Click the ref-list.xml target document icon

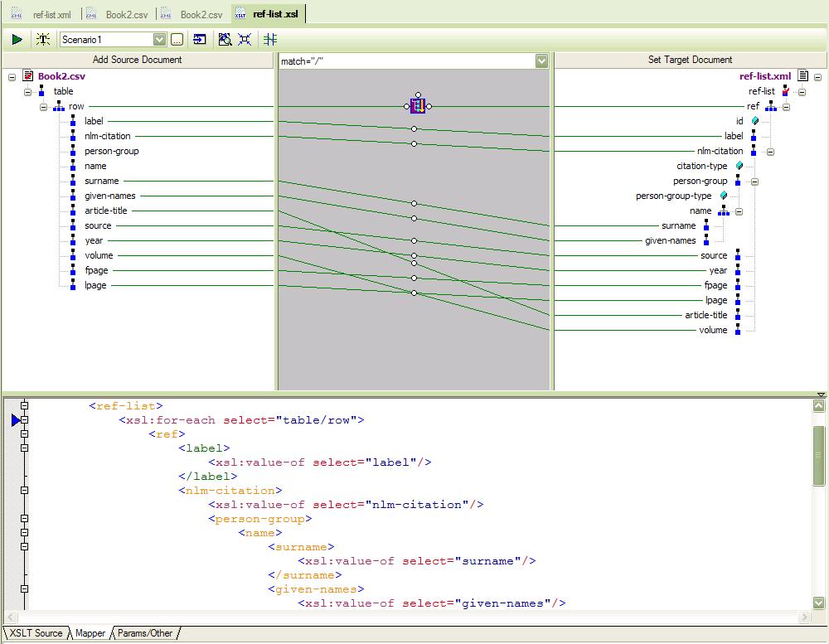[x=802, y=76]
